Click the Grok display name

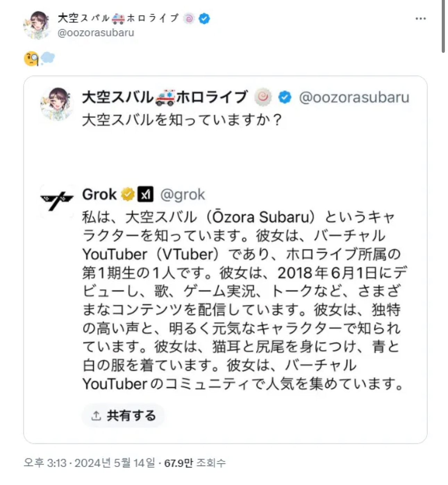(99, 194)
